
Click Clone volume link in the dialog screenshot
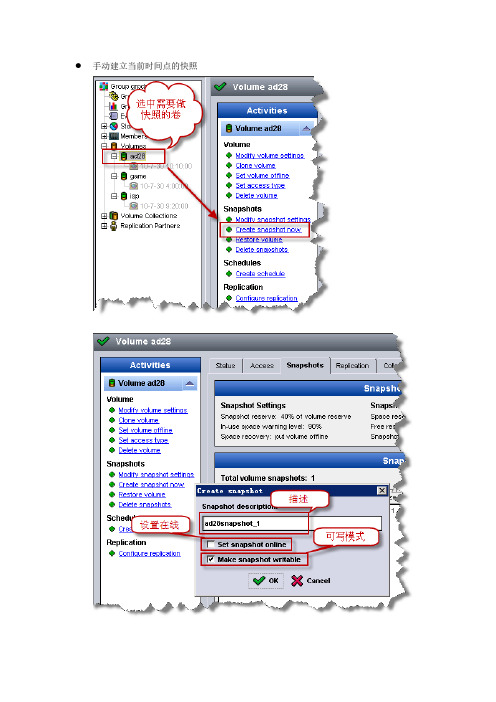pos(138,420)
